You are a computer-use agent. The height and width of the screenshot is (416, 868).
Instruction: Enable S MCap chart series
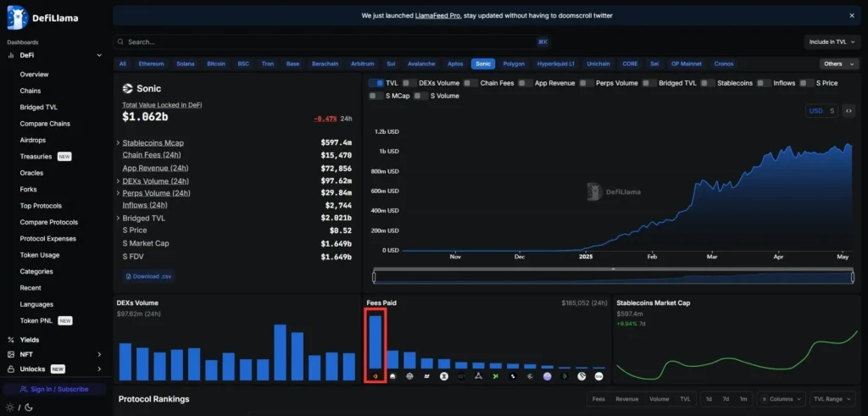click(376, 96)
